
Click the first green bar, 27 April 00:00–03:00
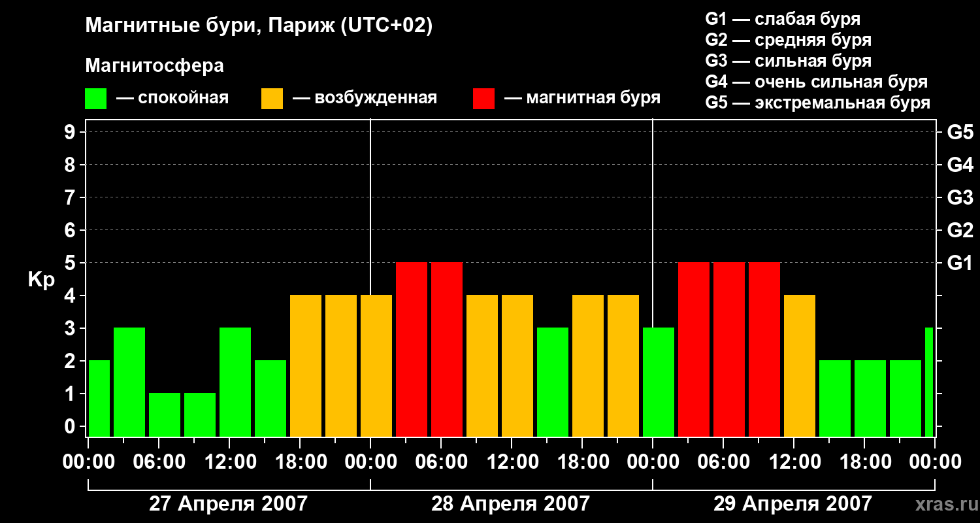click(x=99, y=399)
